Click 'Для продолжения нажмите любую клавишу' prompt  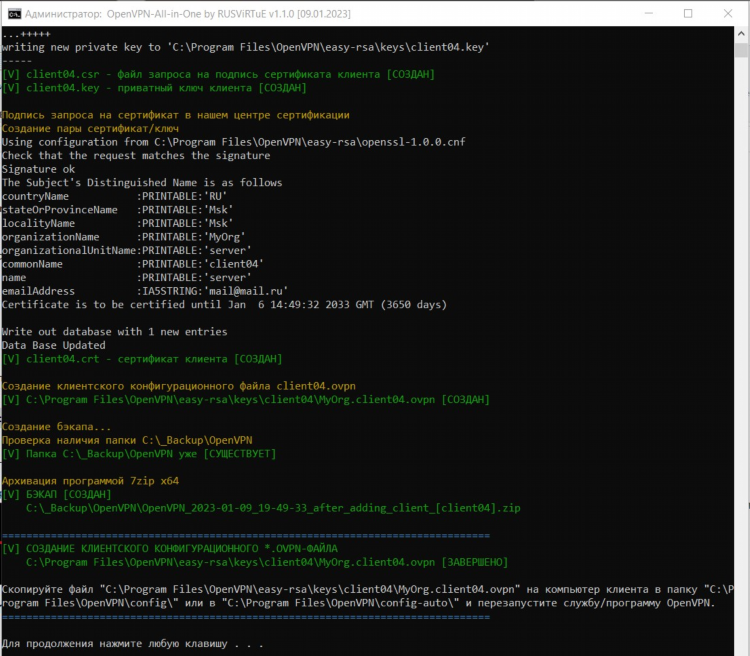click(x=132, y=644)
